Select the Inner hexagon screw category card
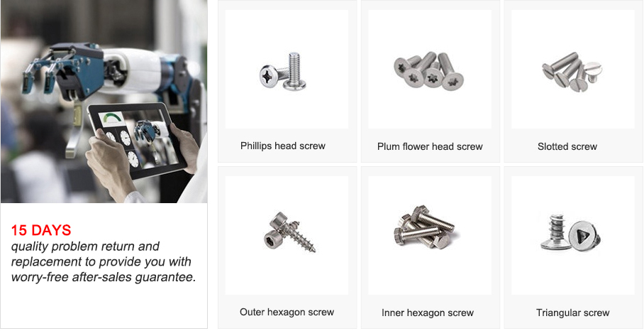644x331 pixels. pyautogui.click(x=430, y=247)
